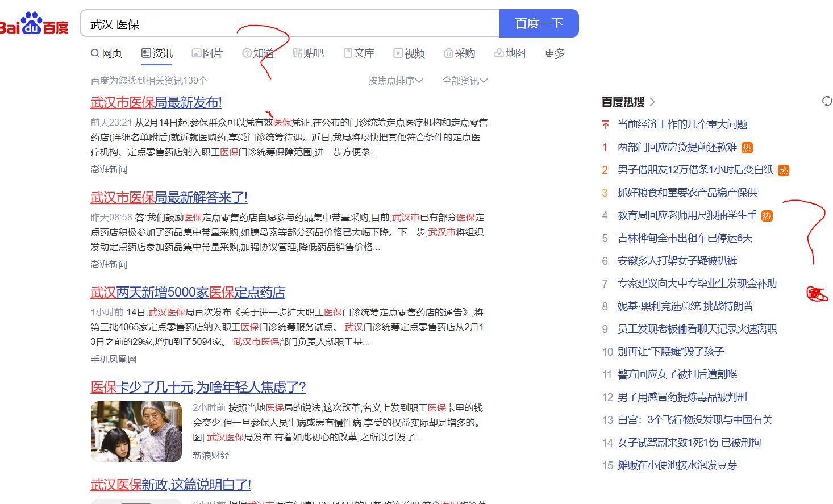Image resolution: width=833 pixels, height=504 pixels.
Task: Click the 新浪财经 source label
Action: (x=211, y=455)
